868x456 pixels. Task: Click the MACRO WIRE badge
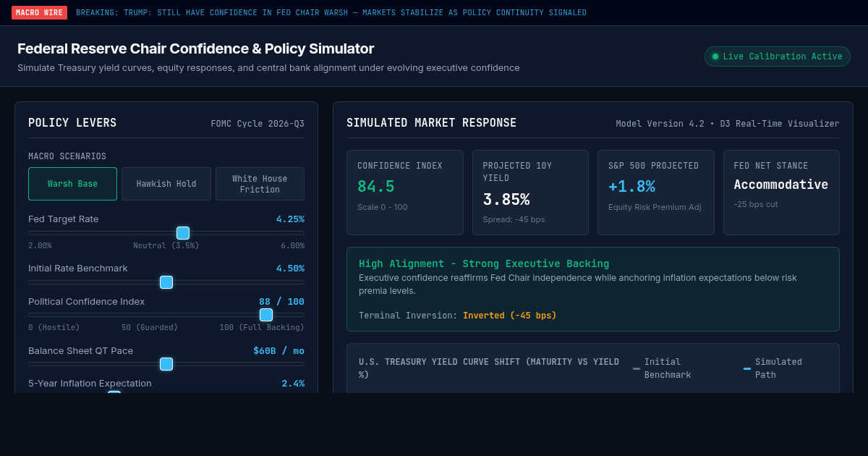[39, 12]
